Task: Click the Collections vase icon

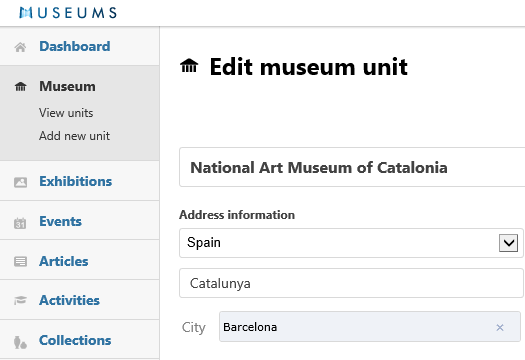Action: [x=20, y=343]
